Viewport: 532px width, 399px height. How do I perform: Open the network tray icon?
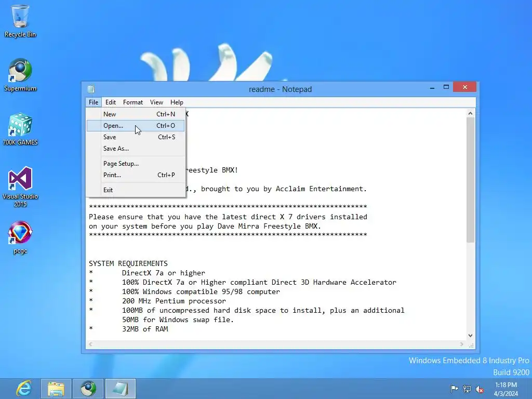(x=467, y=389)
